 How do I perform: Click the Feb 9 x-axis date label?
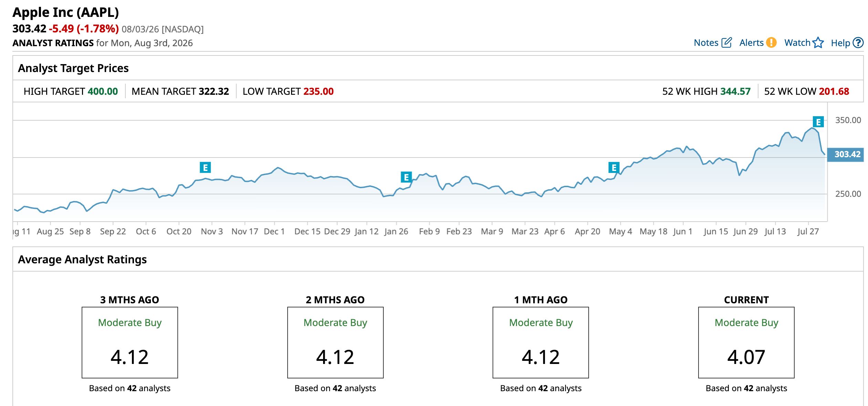pos(429,232)
